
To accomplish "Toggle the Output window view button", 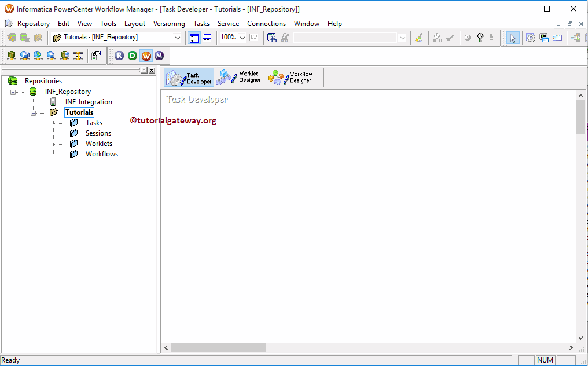I will (207, 38).
